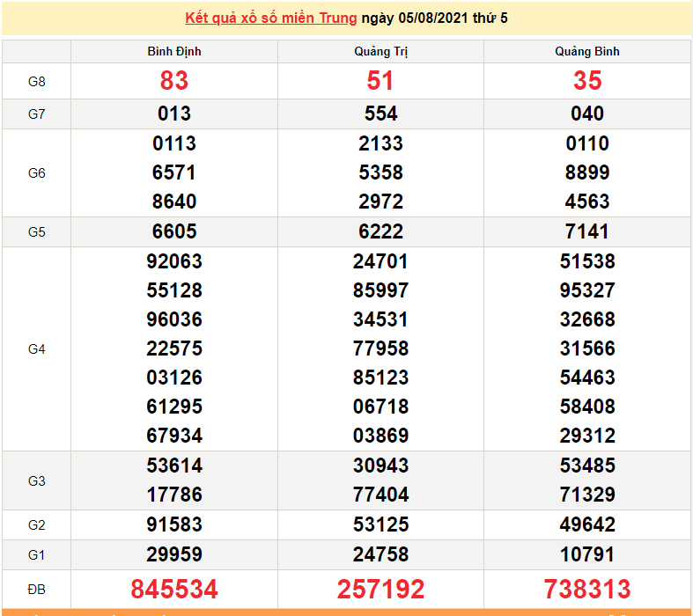Click the G4 result 92063
This screenshot has height=616, width=693.
pos(174,261)
